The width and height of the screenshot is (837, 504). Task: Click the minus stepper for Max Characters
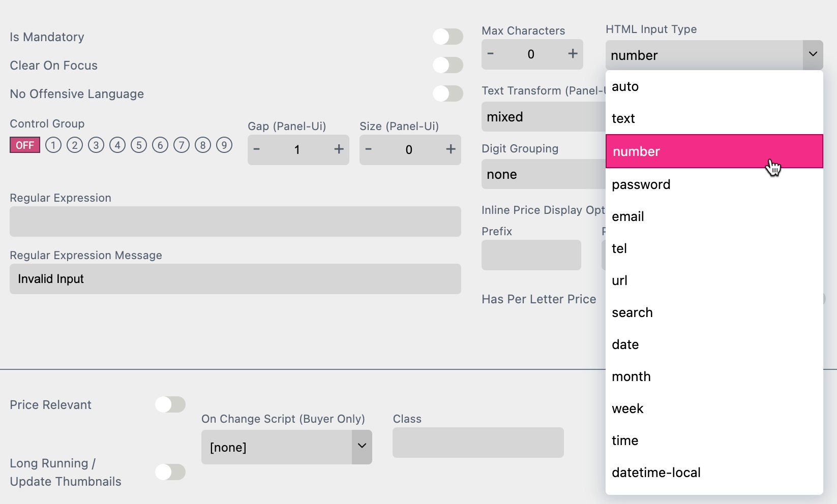(x=490, y=54)
